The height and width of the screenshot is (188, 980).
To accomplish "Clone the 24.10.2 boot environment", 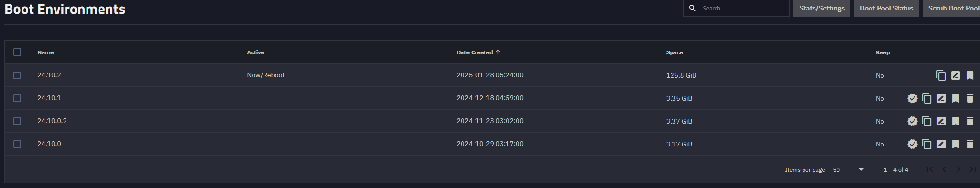I will [941, 75].
